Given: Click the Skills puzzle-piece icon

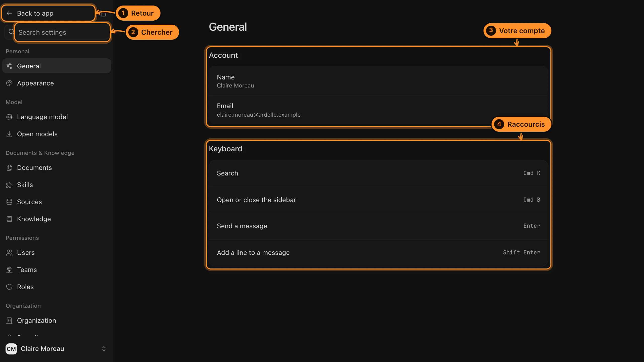Looking at the screenshot, I should point(9,185).
